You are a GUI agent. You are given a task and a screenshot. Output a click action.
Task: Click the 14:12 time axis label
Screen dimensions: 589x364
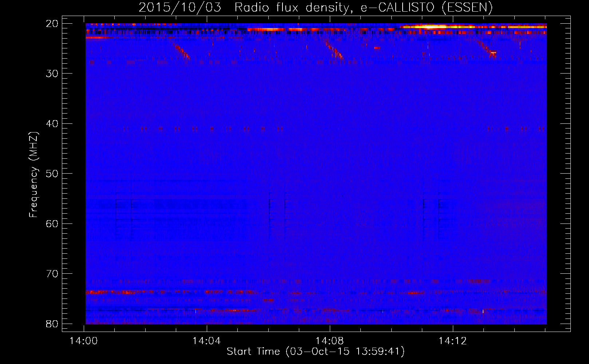453,341
